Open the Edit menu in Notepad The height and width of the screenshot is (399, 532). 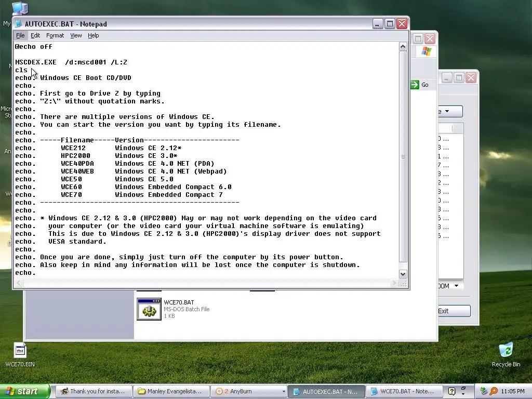35,35
